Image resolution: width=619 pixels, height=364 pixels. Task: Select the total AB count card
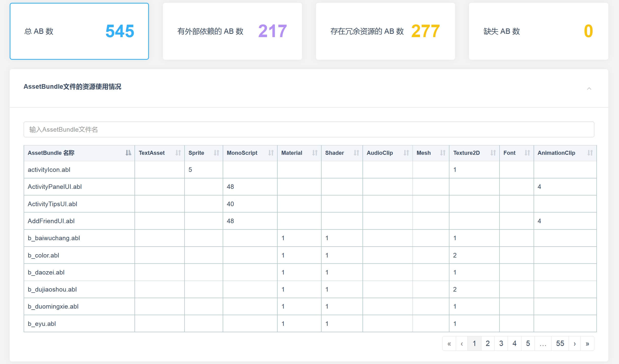tap(79, 31)
